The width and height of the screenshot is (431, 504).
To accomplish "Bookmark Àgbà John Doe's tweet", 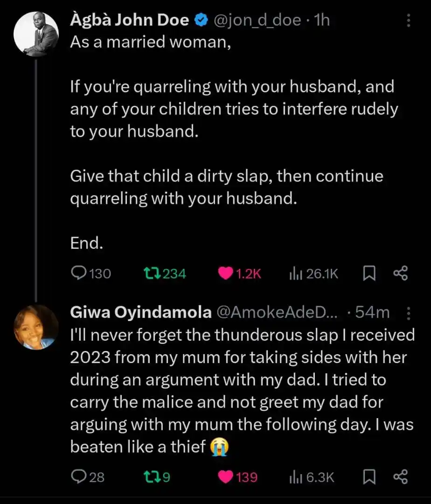I will pos(369,273).
